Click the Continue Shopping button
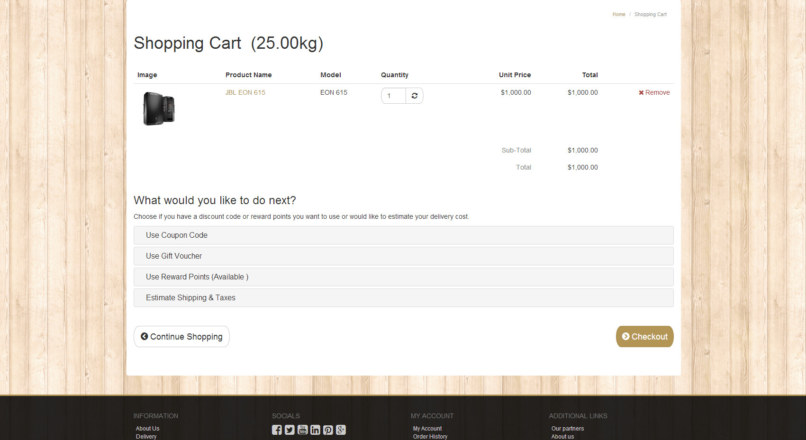 click(x=182, y=337)
